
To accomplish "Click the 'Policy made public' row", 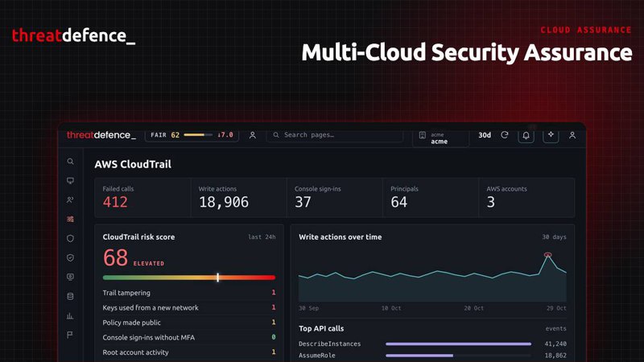I will pos(189,323).
